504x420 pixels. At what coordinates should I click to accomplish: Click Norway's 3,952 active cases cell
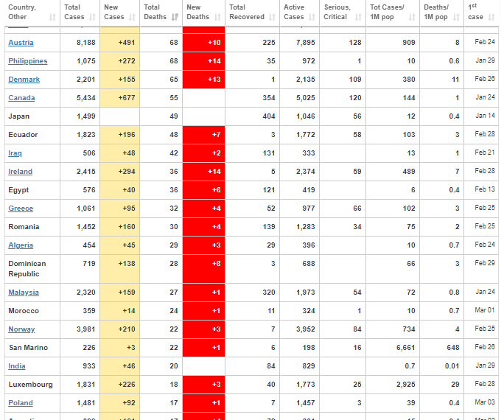point(300,329)
